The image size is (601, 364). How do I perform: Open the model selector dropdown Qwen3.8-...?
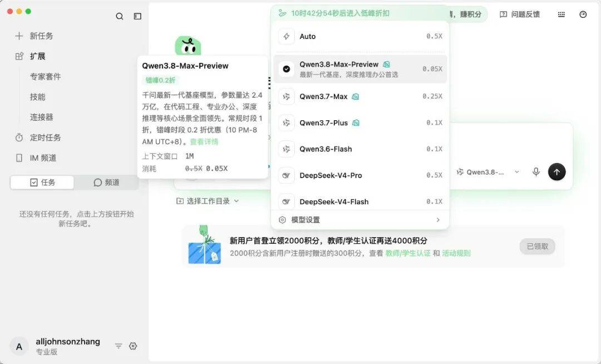(487, 172)
